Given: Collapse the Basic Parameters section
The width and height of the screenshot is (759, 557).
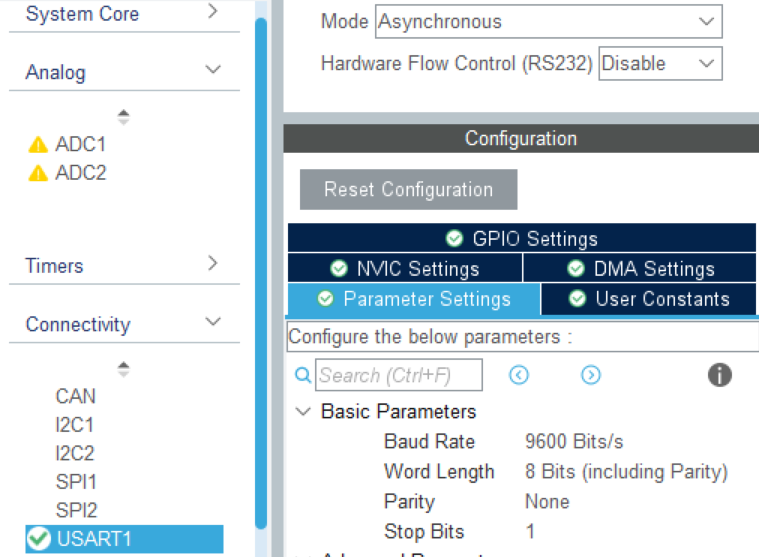Looking at the screenshot, I should [x=303, y=412].
